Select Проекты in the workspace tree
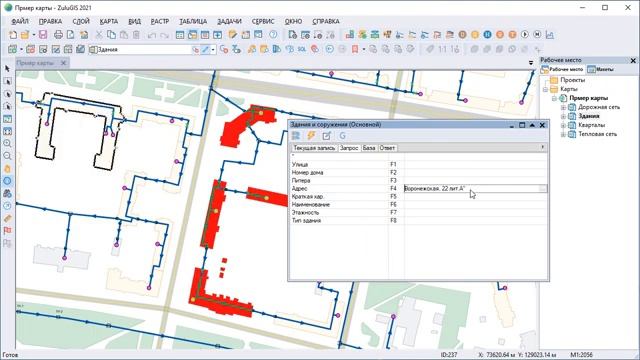 [572, 80]
